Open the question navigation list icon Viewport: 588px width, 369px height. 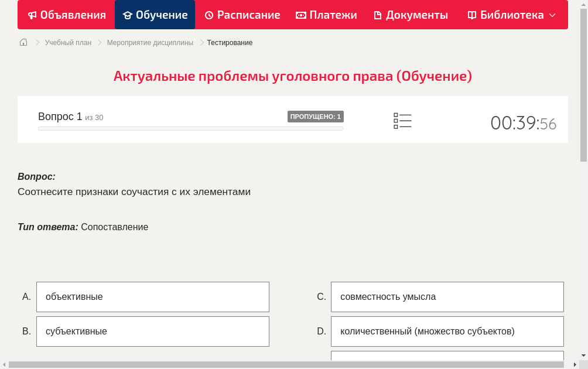click(402, 121)
